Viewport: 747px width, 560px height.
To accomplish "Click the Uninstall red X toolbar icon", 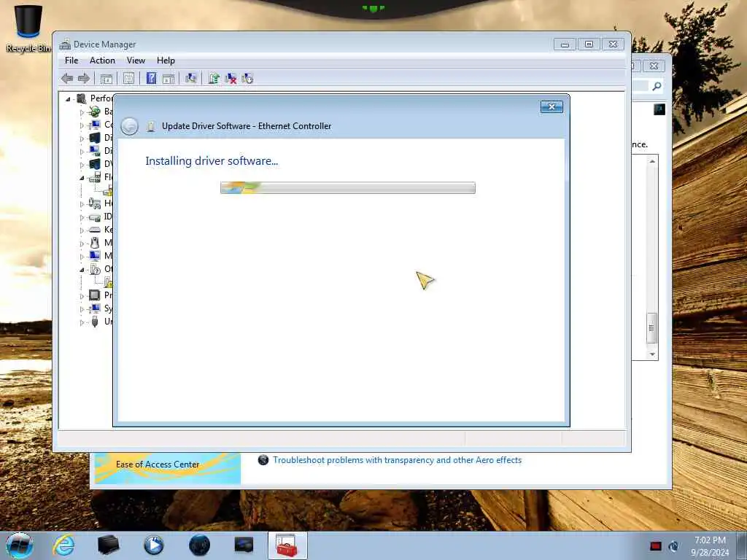I will click(231, 79).
